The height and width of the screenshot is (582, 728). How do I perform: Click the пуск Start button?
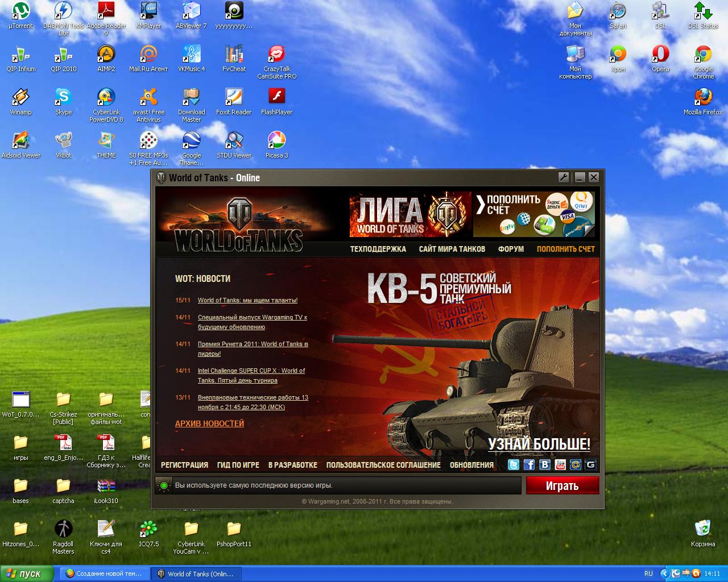tap(27, 573)
